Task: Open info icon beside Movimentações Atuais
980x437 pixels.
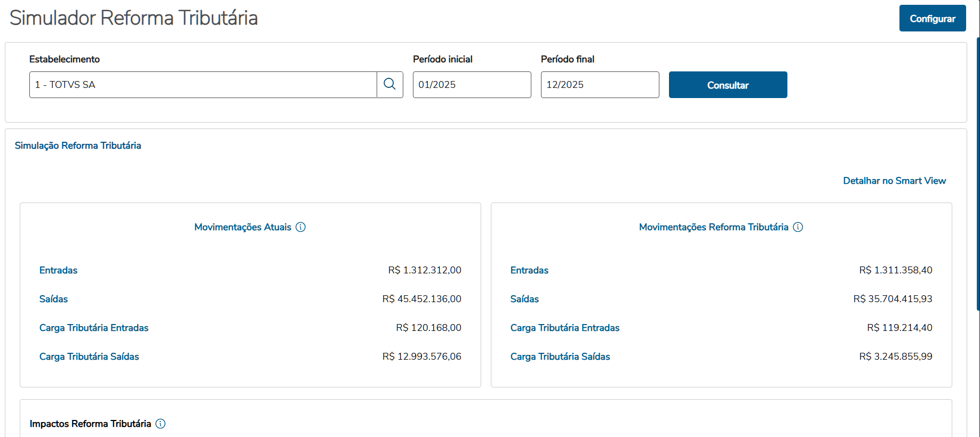Action: [x=301, y=227]
